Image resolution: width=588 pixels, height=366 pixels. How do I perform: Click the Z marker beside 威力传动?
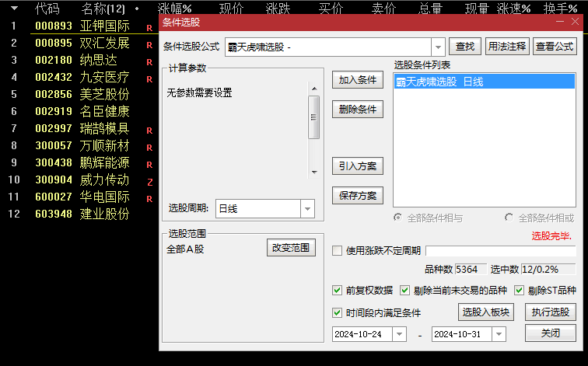coord(150,183)
